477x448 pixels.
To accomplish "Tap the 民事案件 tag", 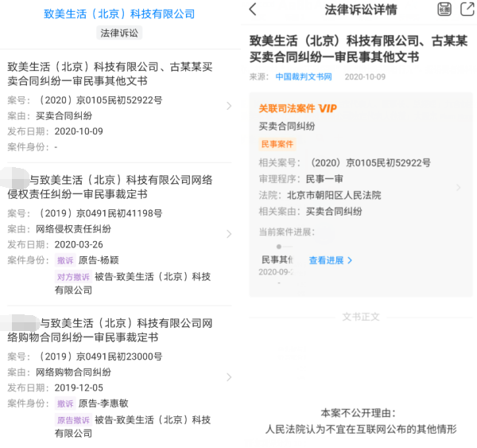I will coord(277,144).
